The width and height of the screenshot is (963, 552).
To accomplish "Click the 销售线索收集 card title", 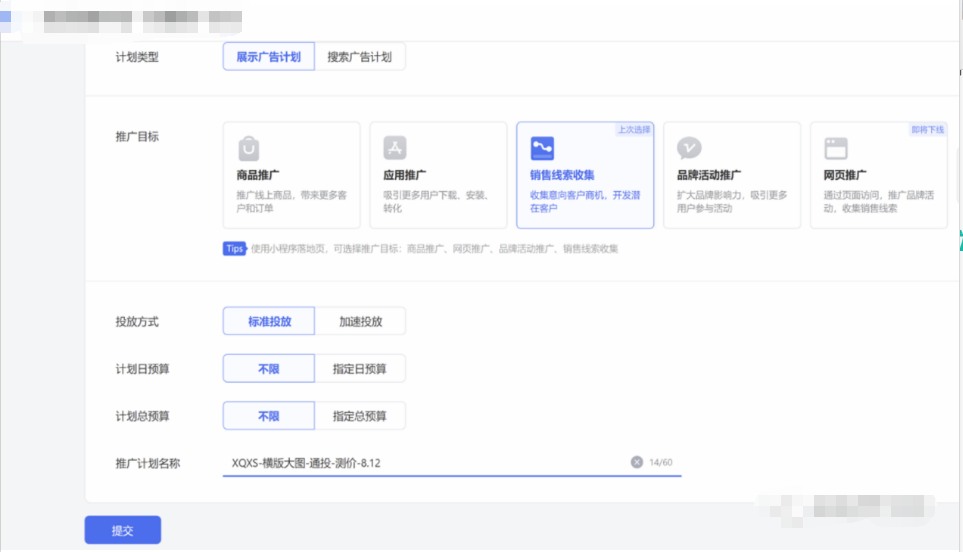I will pyautogui.click(x=562, y=175).
